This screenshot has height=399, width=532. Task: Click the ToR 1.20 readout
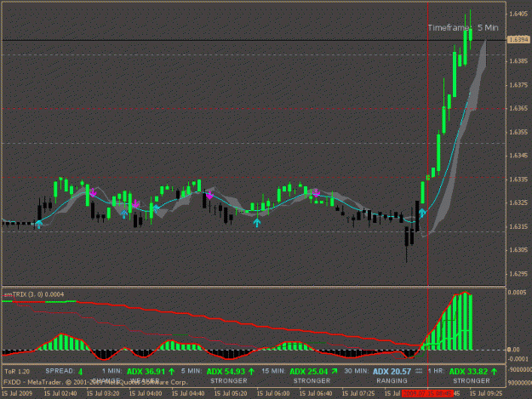pyautogui.click(x=17, y=372)
